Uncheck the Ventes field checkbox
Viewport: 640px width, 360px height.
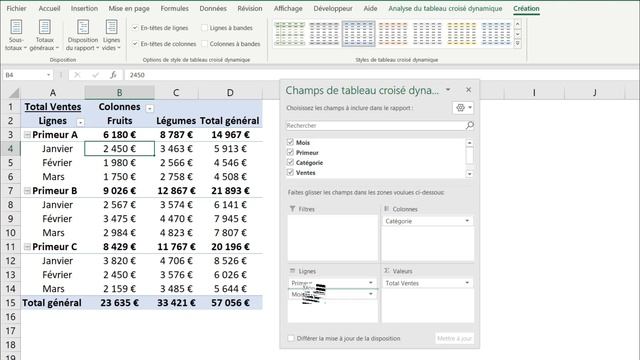click(x=290, y=173)
